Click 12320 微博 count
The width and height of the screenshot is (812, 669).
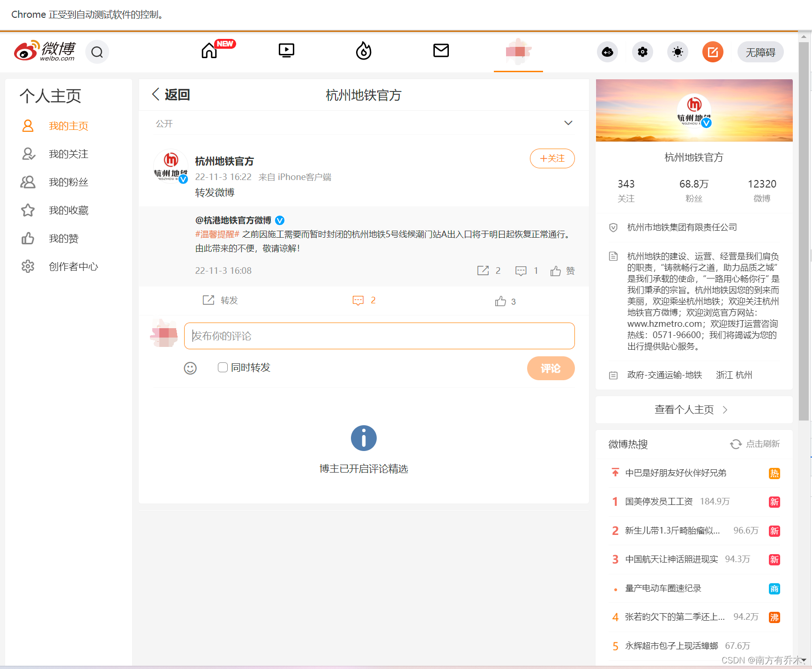(x=762, y=190)
